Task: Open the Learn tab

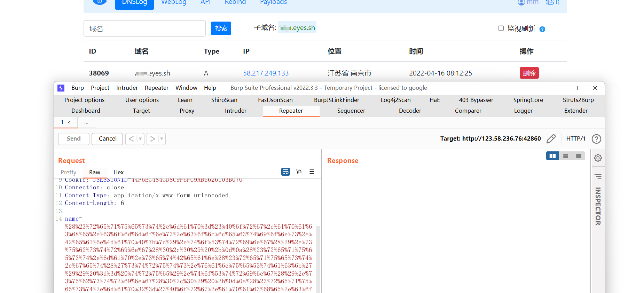Action: pos(185,100)
